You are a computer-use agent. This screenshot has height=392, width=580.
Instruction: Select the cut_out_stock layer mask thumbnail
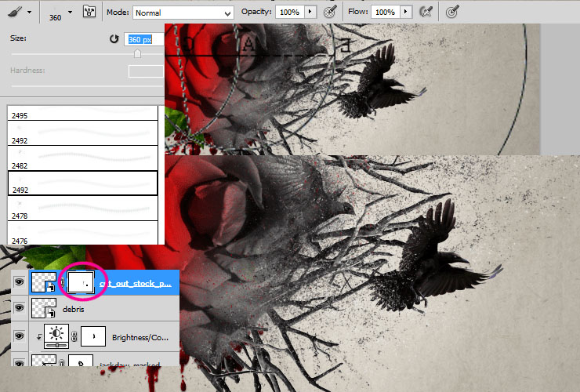[x=81, y=282]
